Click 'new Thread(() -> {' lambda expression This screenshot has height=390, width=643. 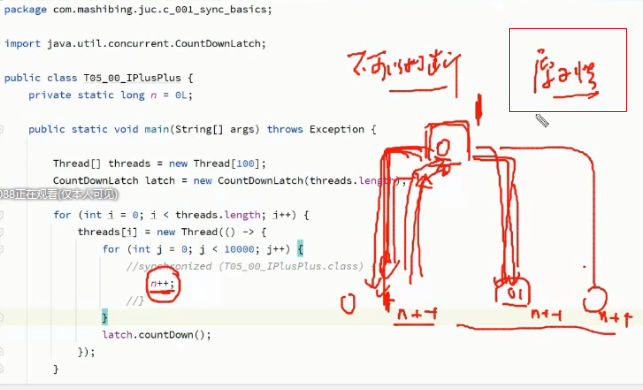(211, 232)
